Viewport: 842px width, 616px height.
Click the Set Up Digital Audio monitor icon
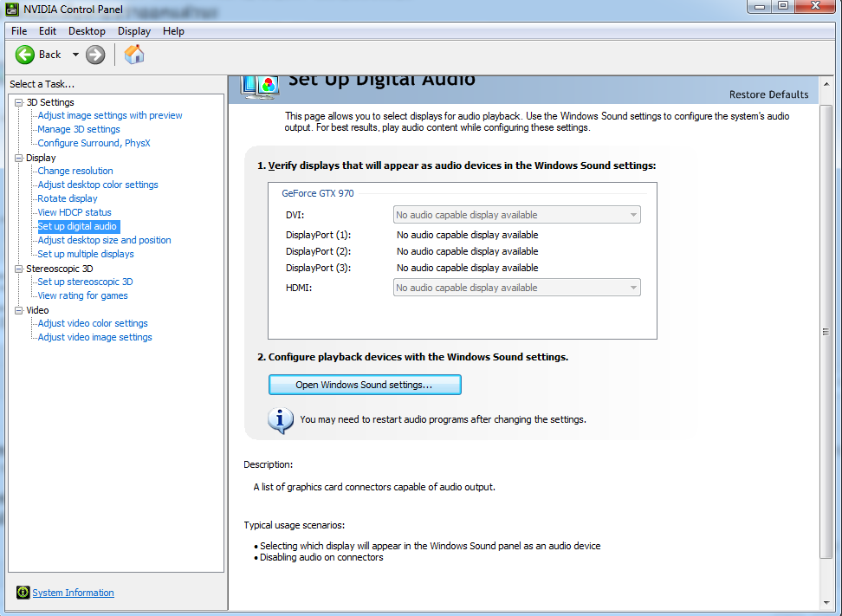(x=260, y=88)
